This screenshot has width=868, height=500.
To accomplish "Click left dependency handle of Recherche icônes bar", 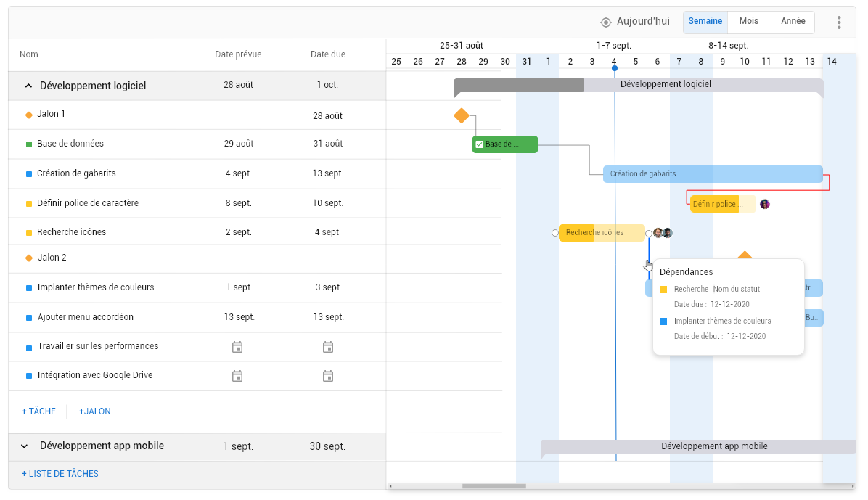I will pos(555,233).
